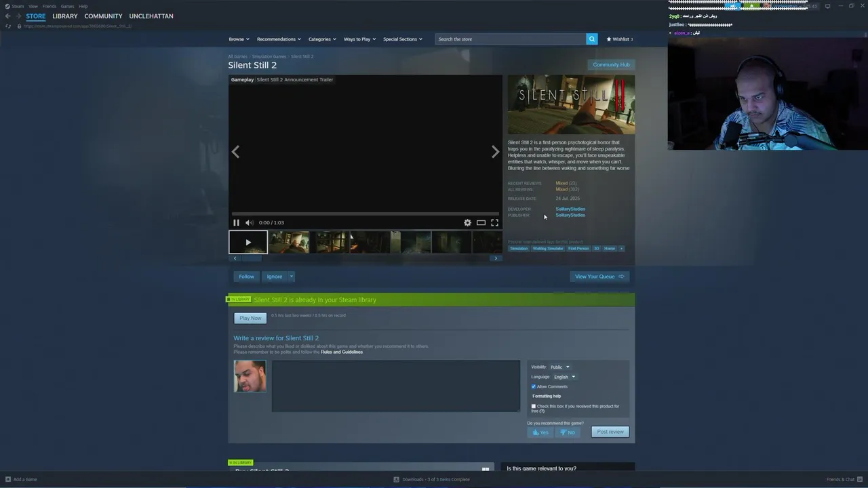Viewport: 868px width, 488px height.
Task: Pause the trailer with the pause icon
Action: 236,222
